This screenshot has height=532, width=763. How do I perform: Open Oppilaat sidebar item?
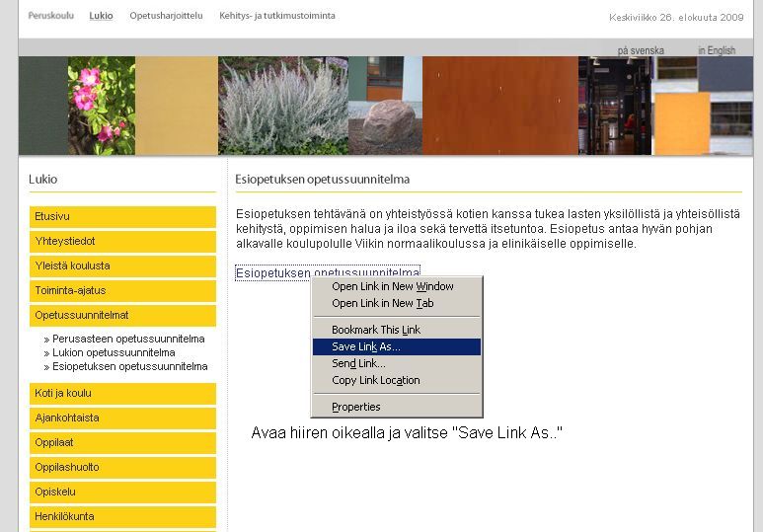click(x=122, y=443)
